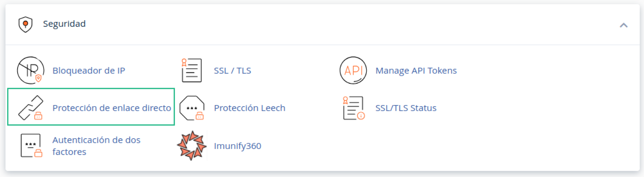Viewport: 644px width, 177px height.
Task: Click the Bloqueador de IP icon
Action: tap(30, 70)
